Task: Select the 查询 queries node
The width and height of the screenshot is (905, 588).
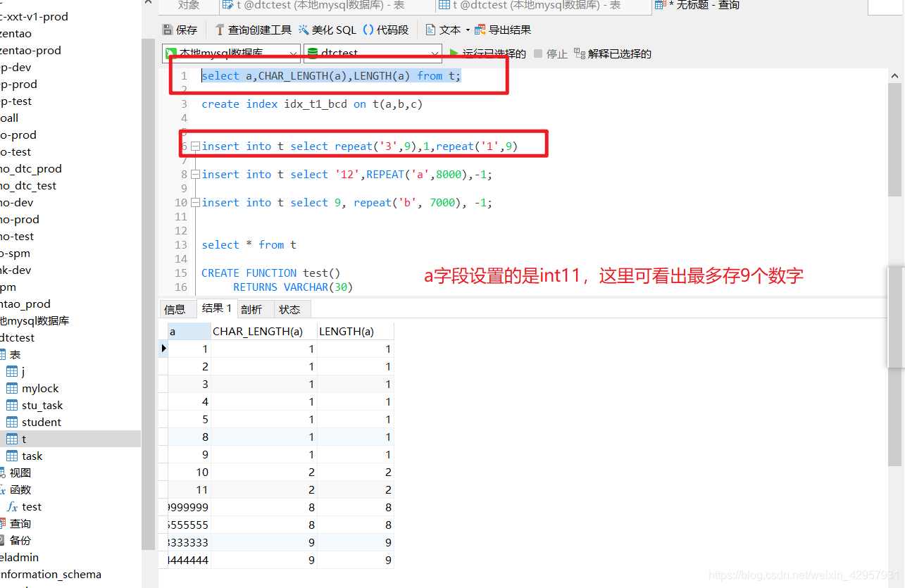Action: click(20, 523)
